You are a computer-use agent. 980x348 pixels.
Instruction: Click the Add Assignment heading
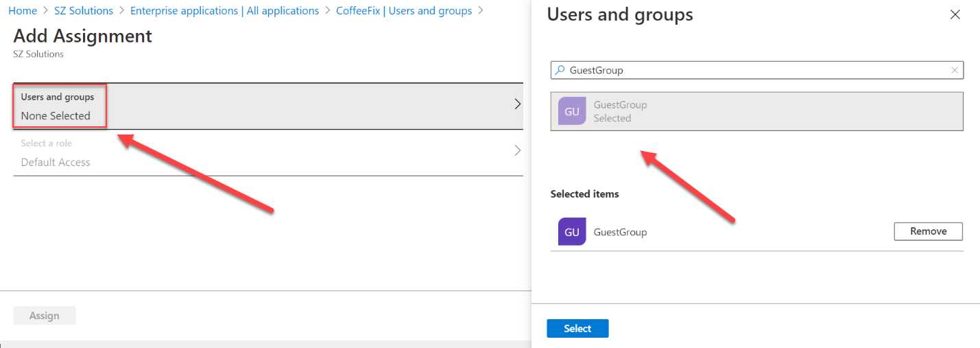coord(83,36)
